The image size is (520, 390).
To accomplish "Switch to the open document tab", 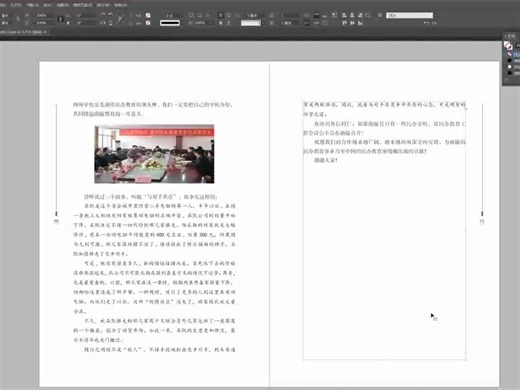I will tap(23, 32).
